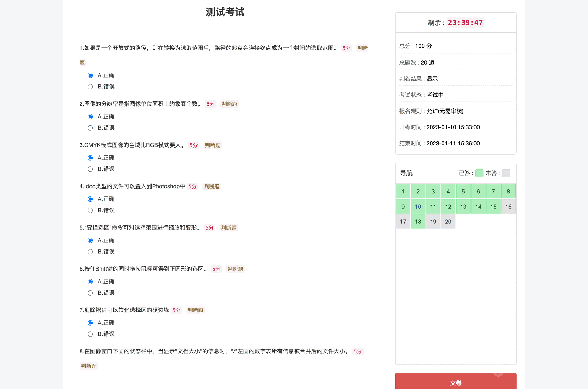Pick B.错误 for question 4 about .doc files
The height and width of the screenshot is (389, 588).
pos(90,211)
